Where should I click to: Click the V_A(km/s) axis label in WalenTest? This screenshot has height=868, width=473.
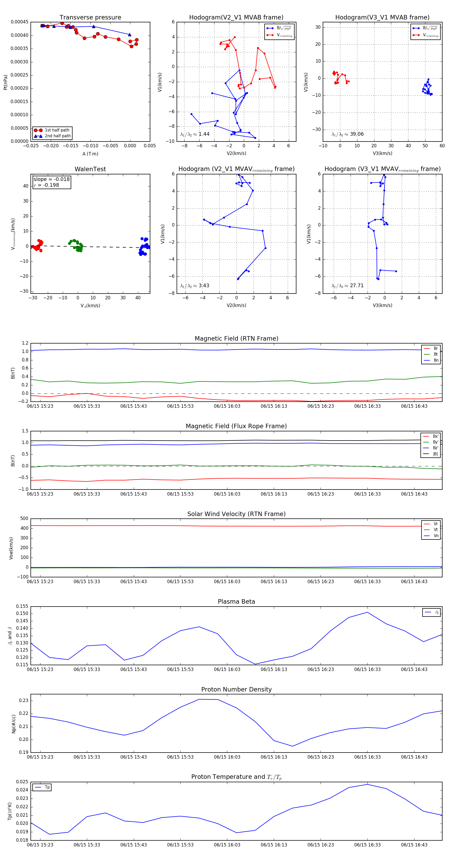[x=90, y=306]
